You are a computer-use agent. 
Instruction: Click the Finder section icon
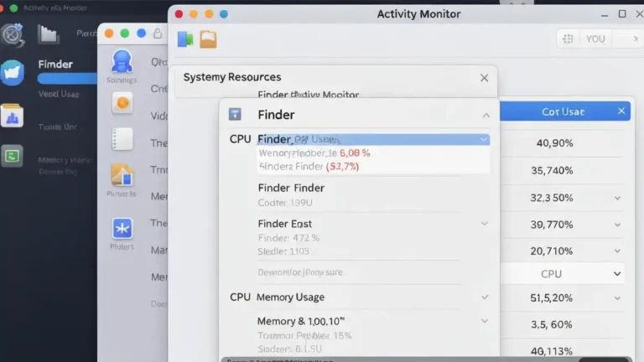pyautogui.click(x=235, y=114)
